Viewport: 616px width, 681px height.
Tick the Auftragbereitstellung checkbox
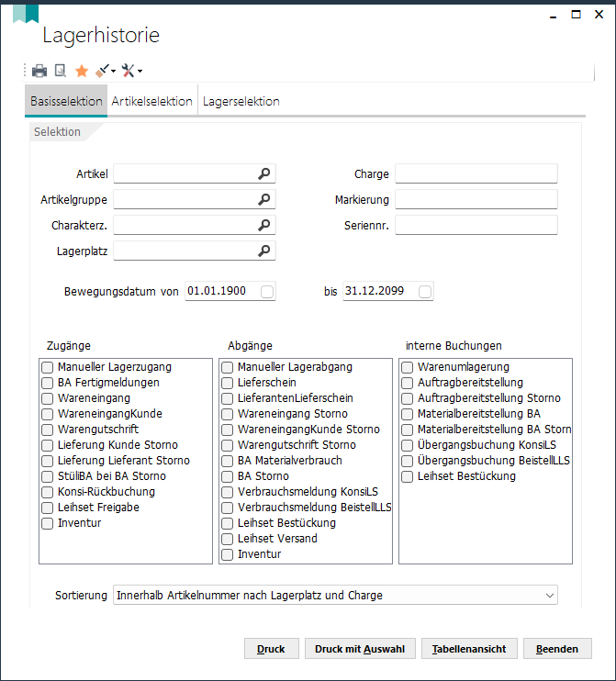click(x=407, y=383)
